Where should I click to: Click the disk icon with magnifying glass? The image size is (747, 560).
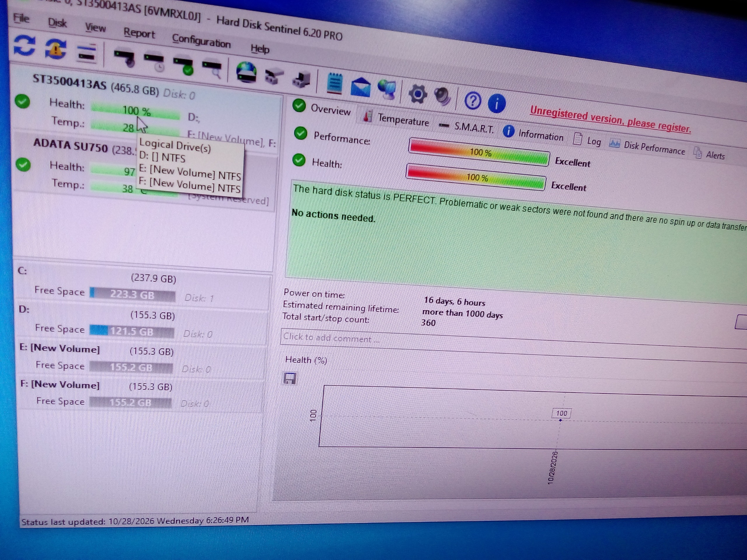click(x=212, y=69)
